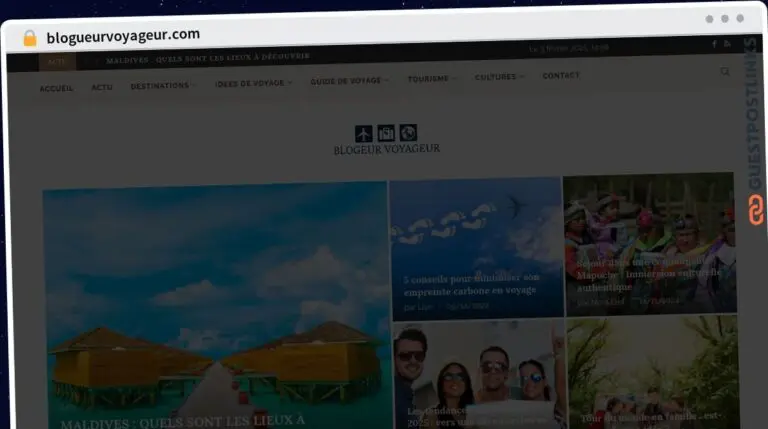Click the padlock icon beside the URL
Viewport: 768px width, 429px height.
[x=30, y=38]
